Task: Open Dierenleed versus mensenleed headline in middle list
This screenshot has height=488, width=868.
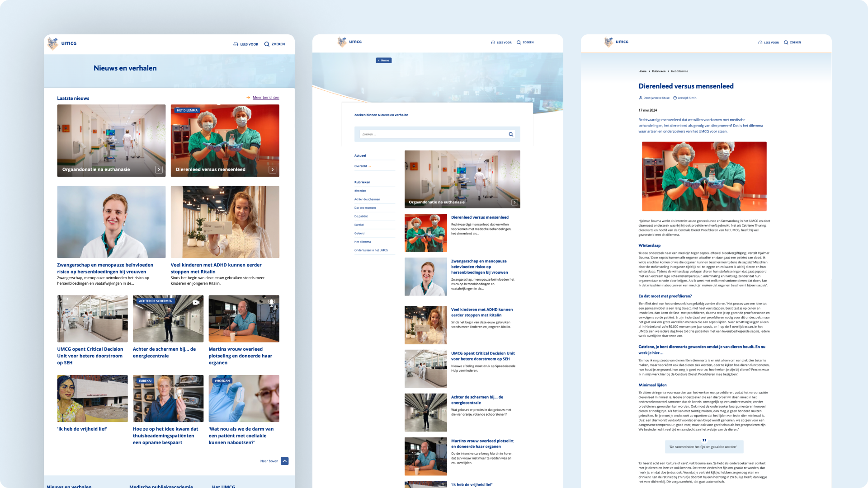Action: (x=480, y=217)
